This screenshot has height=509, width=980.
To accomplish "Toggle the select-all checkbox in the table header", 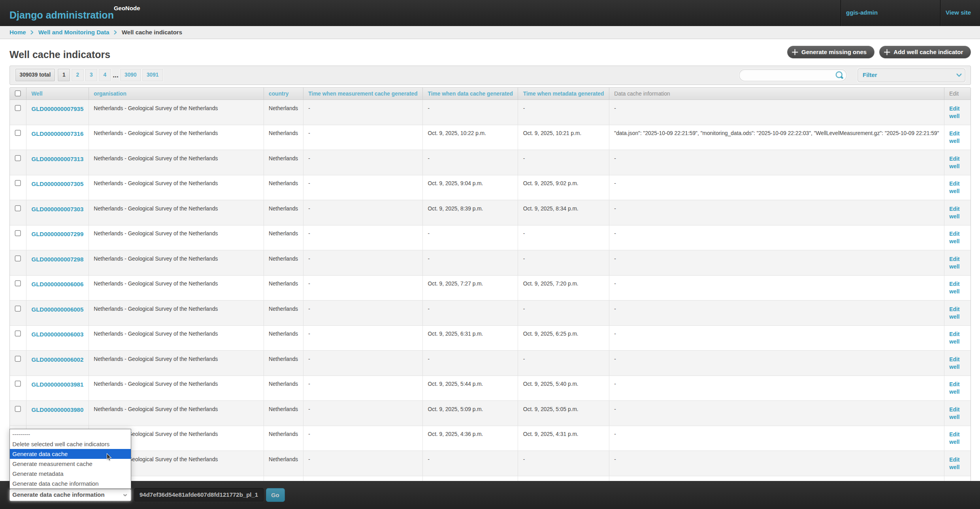I will tap(18, 93).
